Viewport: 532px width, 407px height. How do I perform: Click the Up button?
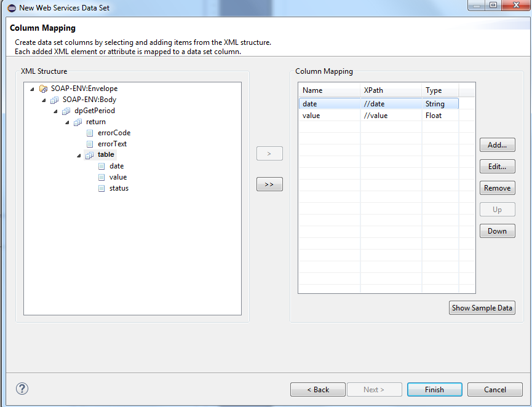tap(497, 210)
